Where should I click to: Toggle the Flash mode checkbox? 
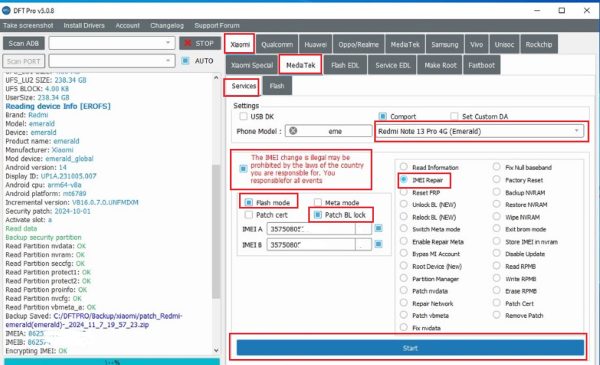[x=249, y=202]
